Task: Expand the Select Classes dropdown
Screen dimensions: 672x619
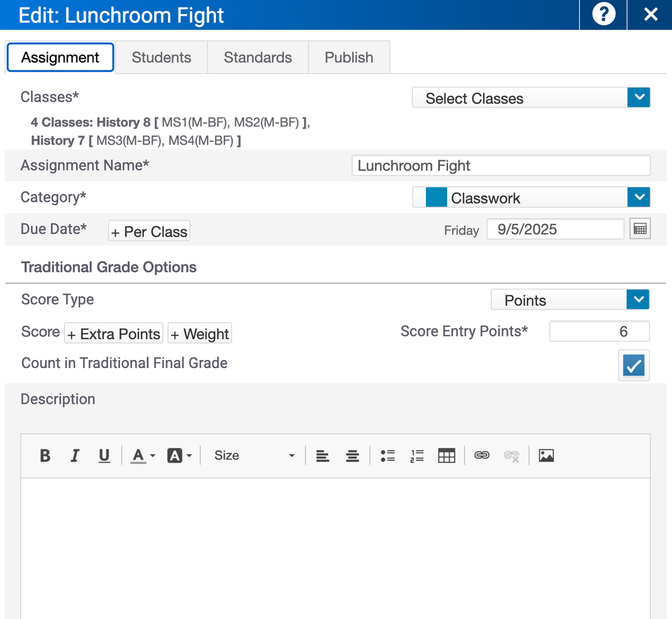Action: tap(531, 98)
